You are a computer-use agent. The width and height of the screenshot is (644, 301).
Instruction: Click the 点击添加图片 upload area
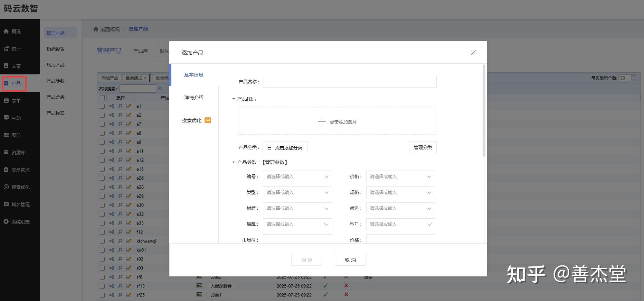click(337, 121)
